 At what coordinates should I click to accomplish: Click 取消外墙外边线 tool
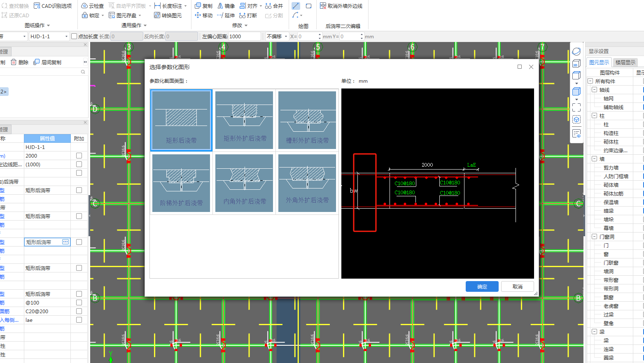[341, 6]
